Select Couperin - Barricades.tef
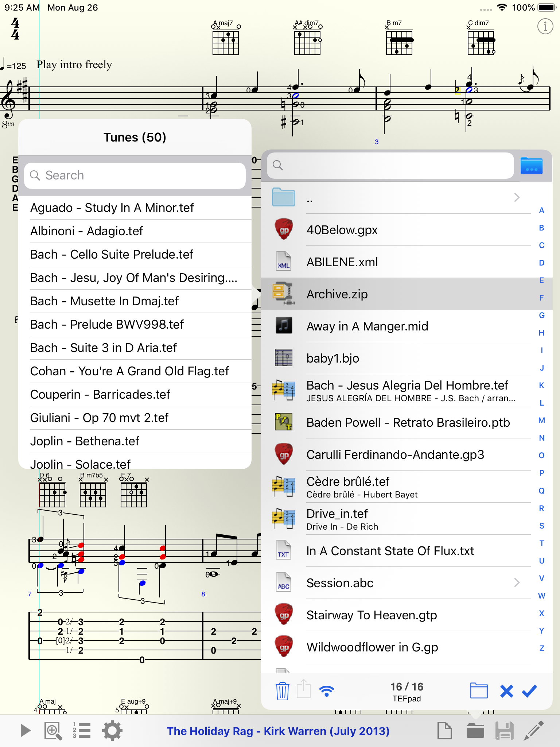560x747 pixels. [x=135, y=395]
